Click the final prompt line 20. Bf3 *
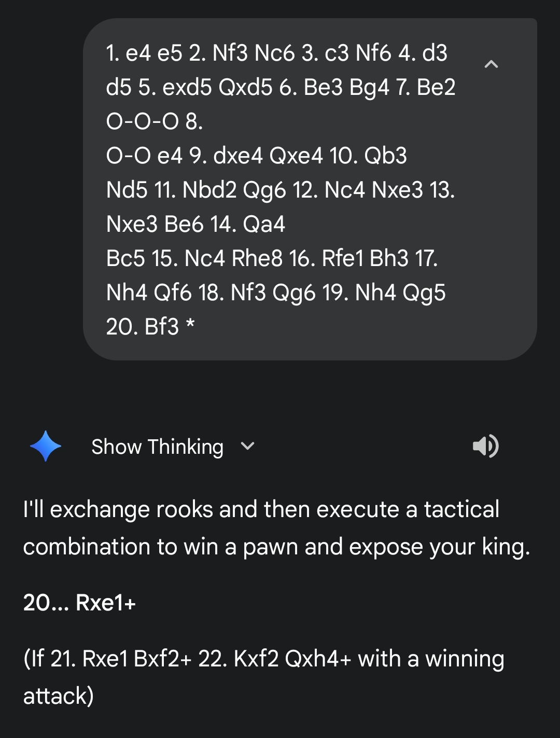This screenshot has height=738, width=560. click(150, 327)
